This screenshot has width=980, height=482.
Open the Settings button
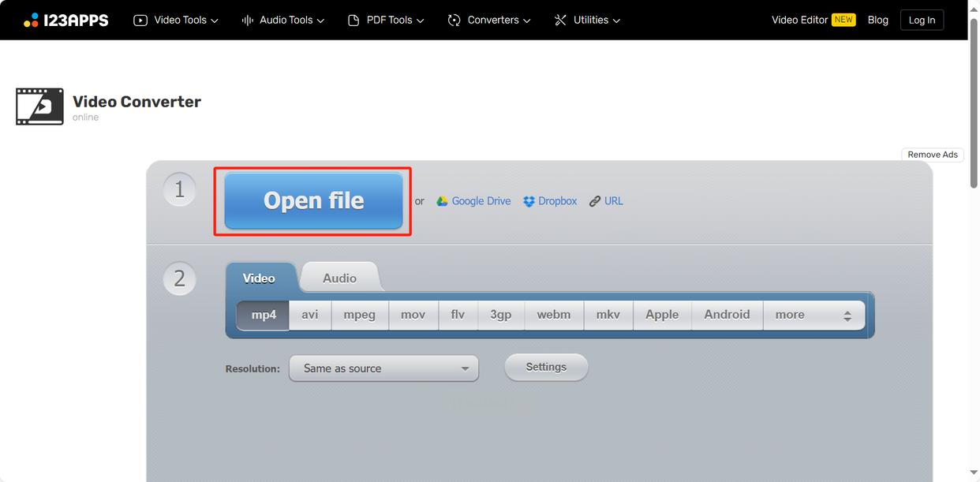(546, 367)
